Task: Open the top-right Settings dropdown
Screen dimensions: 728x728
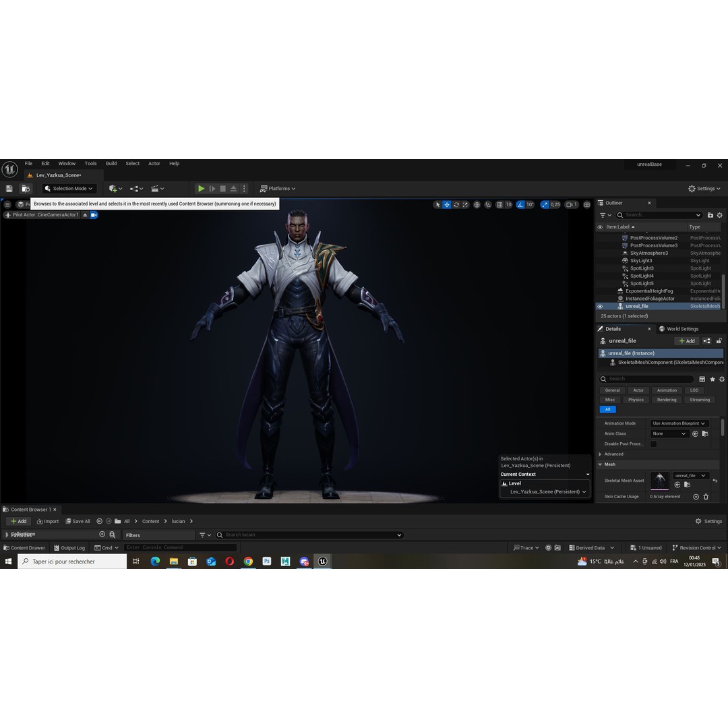Action: click(704, 189)
